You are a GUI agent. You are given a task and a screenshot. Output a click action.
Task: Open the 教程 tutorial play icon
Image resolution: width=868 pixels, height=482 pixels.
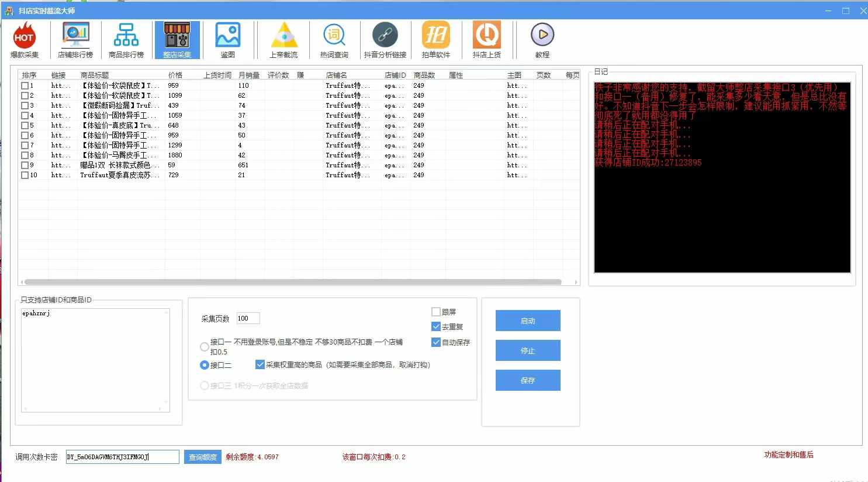coord(542,40)
